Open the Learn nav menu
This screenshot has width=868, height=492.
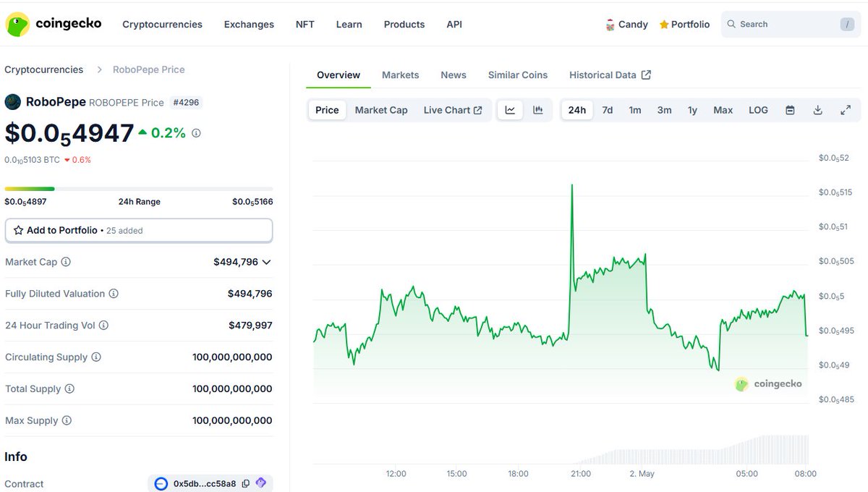point(349,24)
